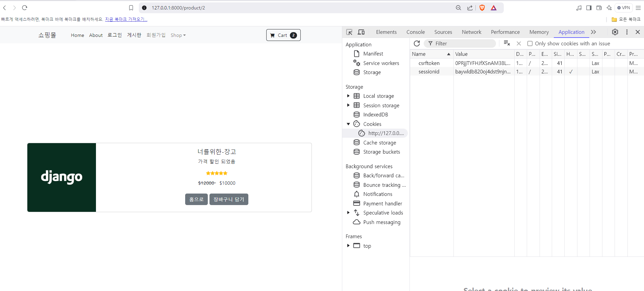Expand the Session storage tree node
This screenshot has height=291, width=644.
pos(348,105)
